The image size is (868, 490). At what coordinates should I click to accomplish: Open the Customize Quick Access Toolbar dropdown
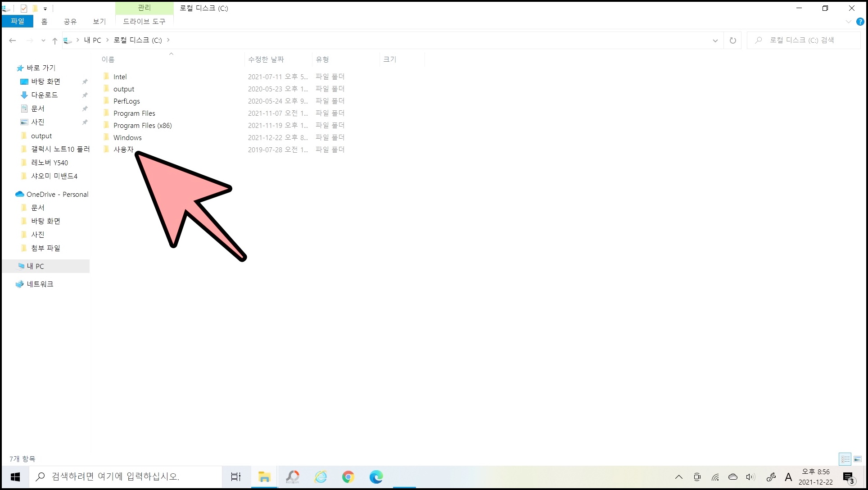(45, 9)
